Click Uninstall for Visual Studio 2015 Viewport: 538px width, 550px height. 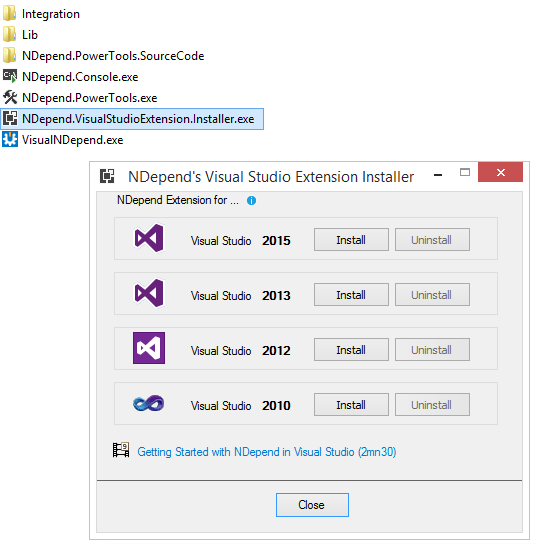coord(432,240)
